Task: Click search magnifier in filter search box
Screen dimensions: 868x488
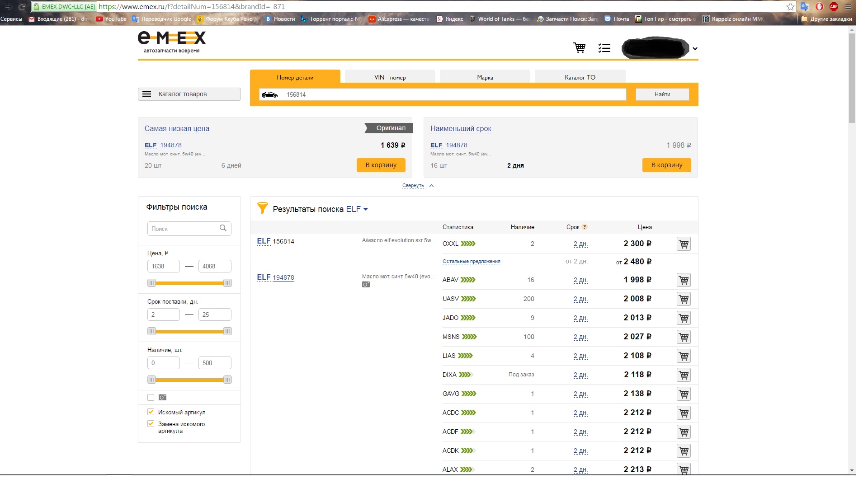Action: (223, 228)
